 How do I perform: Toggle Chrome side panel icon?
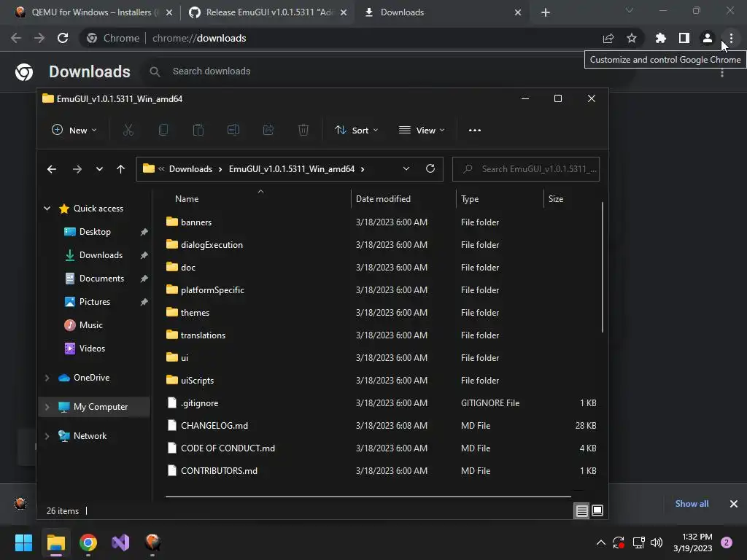(x=684, y=38)
